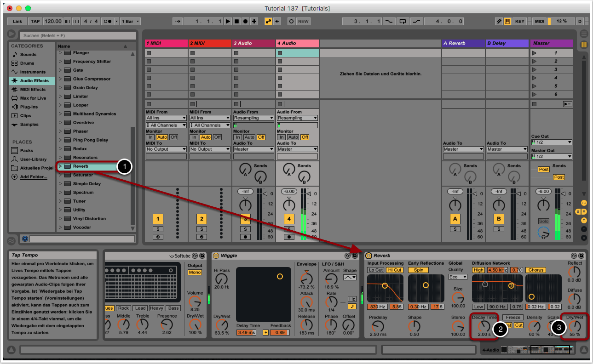Click the Reverb Dry/Wet knob
This screenshot has width=593, height=364.
coord(575,326)
